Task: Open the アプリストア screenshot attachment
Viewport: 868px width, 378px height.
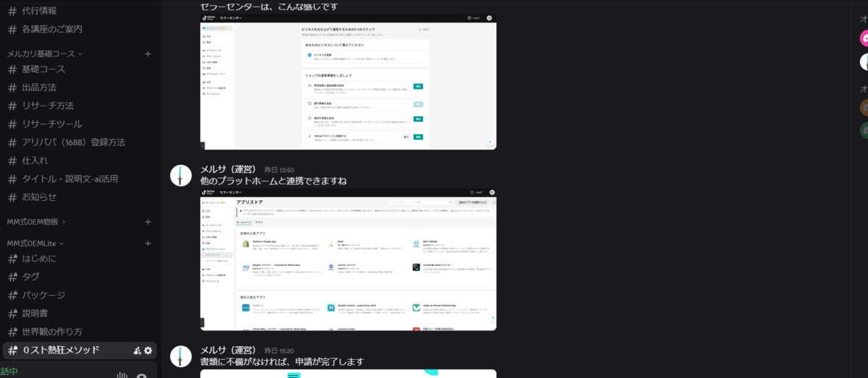Action: (x=348, y=259)
